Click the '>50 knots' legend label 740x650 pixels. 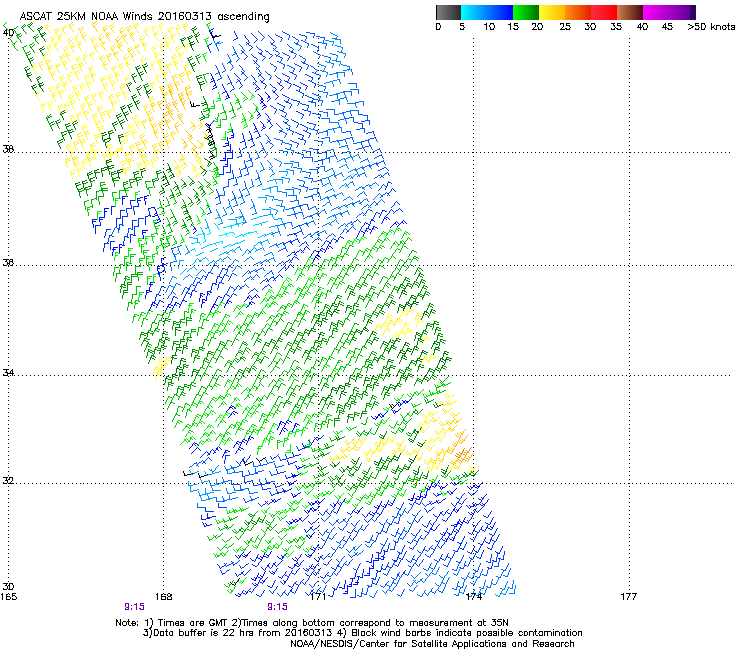711,27
